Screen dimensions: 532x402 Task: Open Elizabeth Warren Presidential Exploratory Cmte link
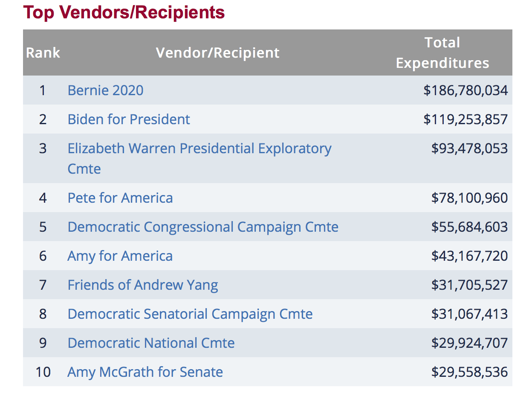[199, 149]
